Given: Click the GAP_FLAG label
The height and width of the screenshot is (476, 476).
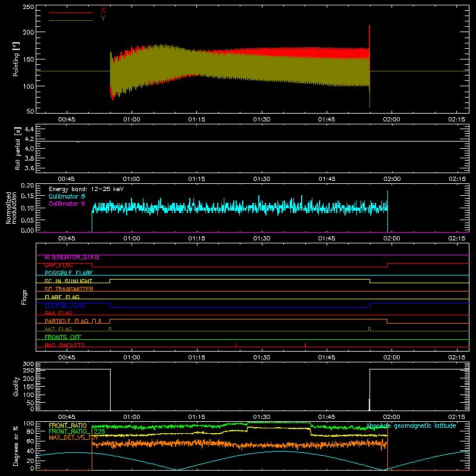Looking at the screenshot, I should pyautogui.click(x=58, y=265).
